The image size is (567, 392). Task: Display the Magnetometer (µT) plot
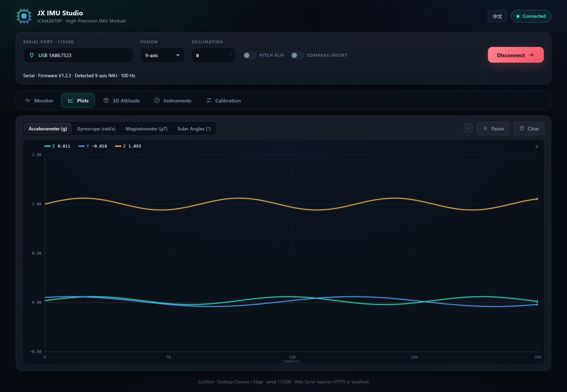(146, 129)
